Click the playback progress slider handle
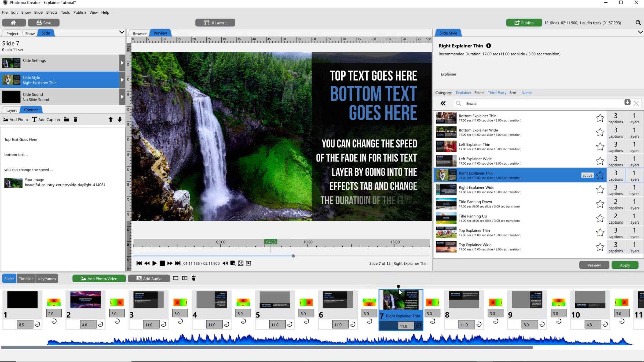This screenshot has height=362, width=644. 293,256
